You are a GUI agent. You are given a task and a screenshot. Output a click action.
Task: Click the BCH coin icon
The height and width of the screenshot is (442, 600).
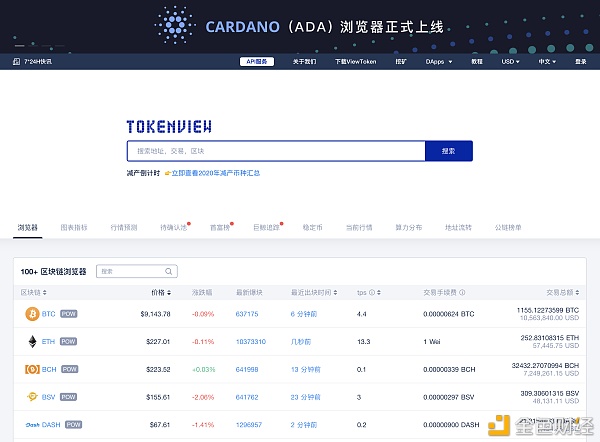[x=33, y=369]
